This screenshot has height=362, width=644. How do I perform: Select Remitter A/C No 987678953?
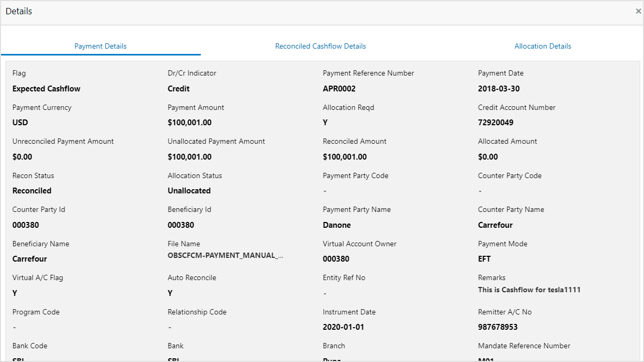[498, 327]
